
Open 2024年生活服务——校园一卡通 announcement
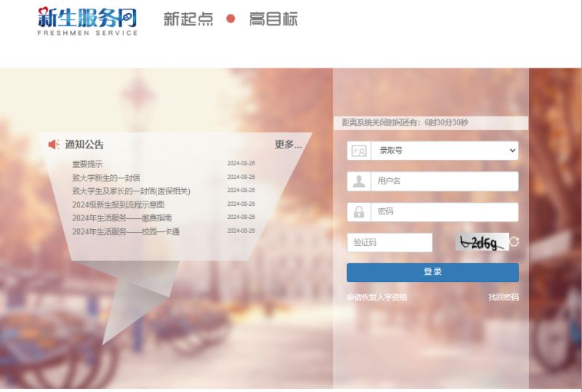pos(126,231)
